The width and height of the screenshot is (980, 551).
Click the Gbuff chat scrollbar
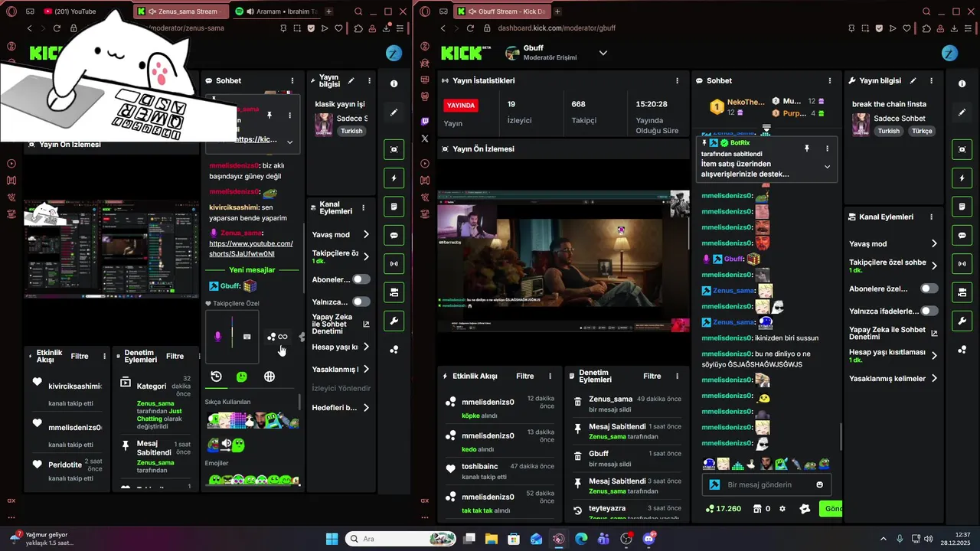click(x=841, y=438)
